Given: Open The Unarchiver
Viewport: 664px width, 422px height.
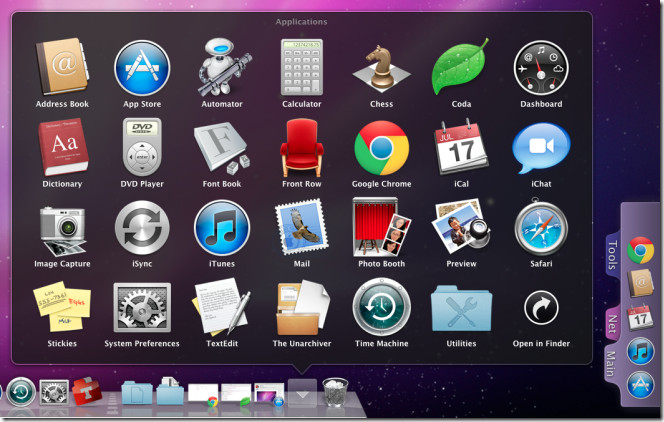Looking at the screenshot, I should [x=302, y=308].
